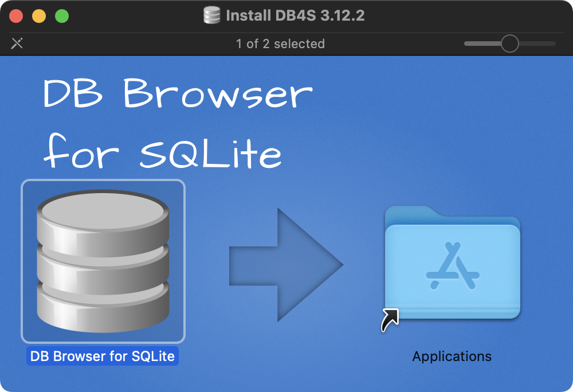
Task: Click the database proxy icon in title bar
Action: click(x=212, y=15)
